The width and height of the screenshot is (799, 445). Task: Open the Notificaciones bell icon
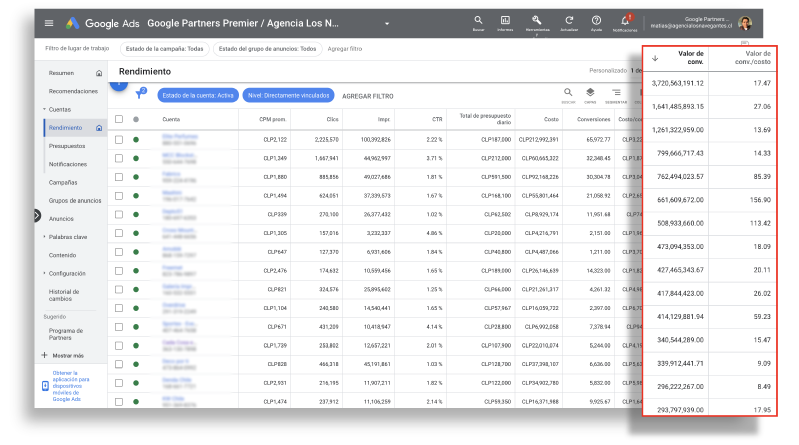[x=625, y=23]
